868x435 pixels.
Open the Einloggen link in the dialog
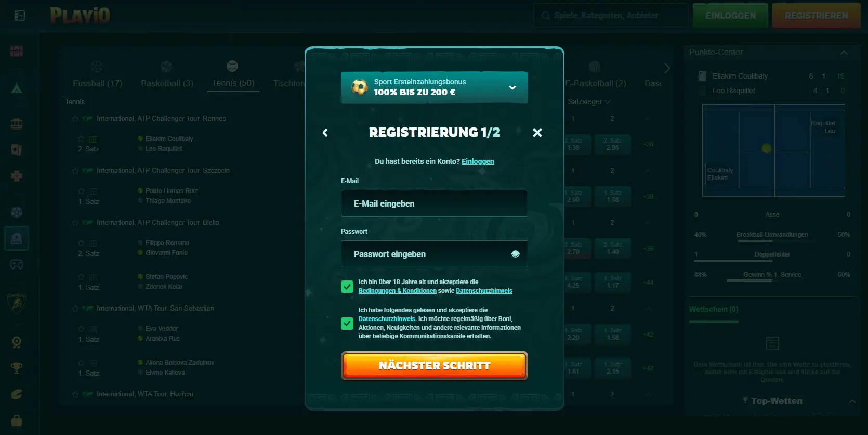[478, 161]
